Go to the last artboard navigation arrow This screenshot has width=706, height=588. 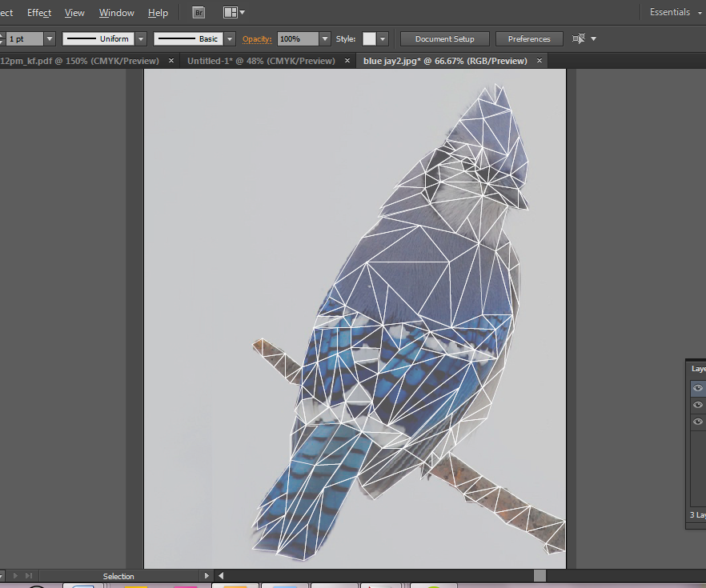[30, 576]
